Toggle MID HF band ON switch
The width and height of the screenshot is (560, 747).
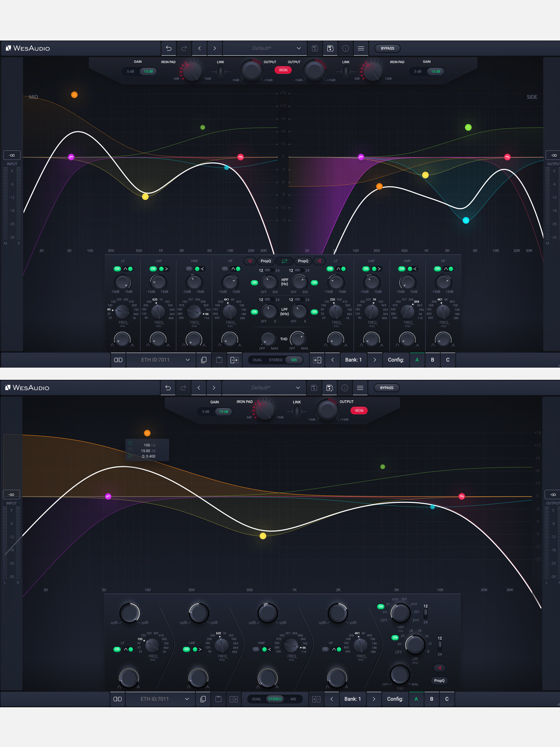pos(225,269)
